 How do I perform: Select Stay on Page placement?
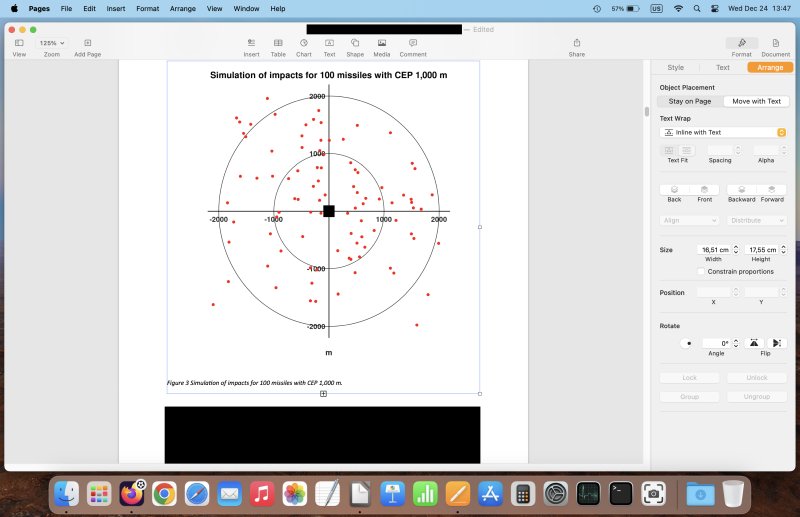click(690, 101)
